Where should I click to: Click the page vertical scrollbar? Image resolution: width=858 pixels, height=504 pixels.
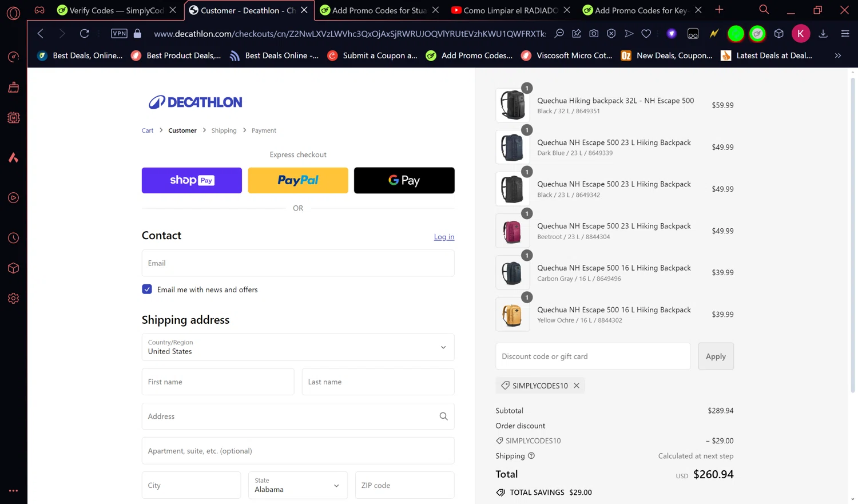click(x=853, y=235)
